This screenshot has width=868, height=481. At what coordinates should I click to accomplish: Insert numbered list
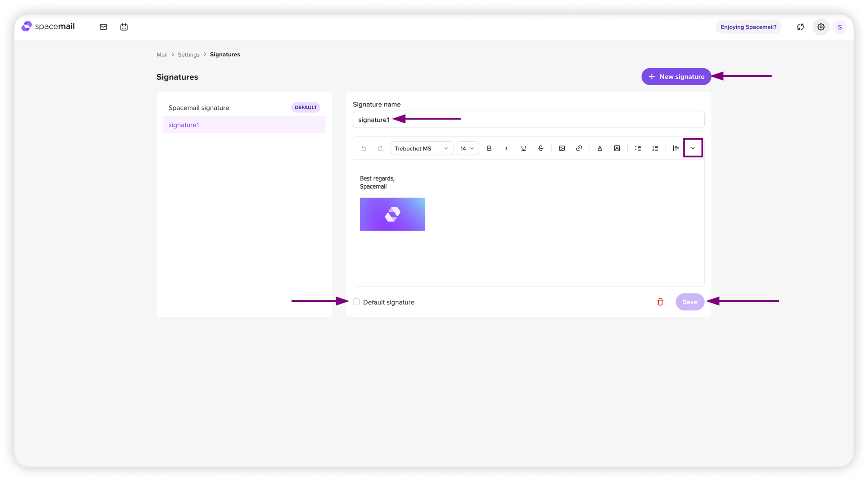[655, 148]
